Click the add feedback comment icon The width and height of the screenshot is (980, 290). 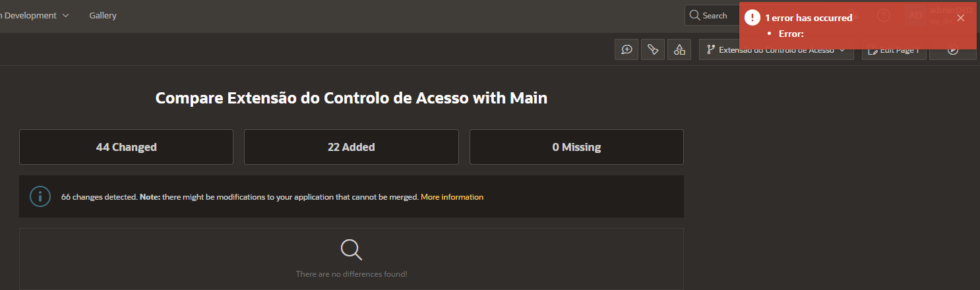tap(626, 49)
